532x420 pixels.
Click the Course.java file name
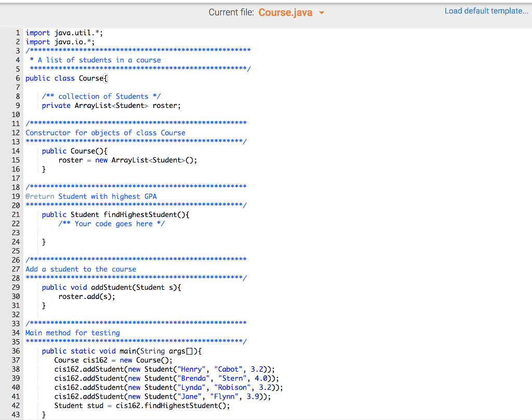285,12
